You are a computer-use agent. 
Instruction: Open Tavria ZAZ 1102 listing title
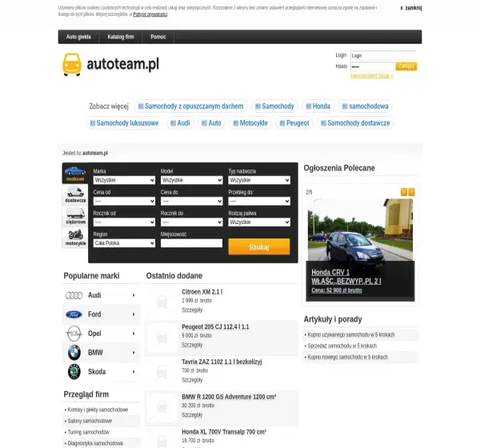(222, 362)
